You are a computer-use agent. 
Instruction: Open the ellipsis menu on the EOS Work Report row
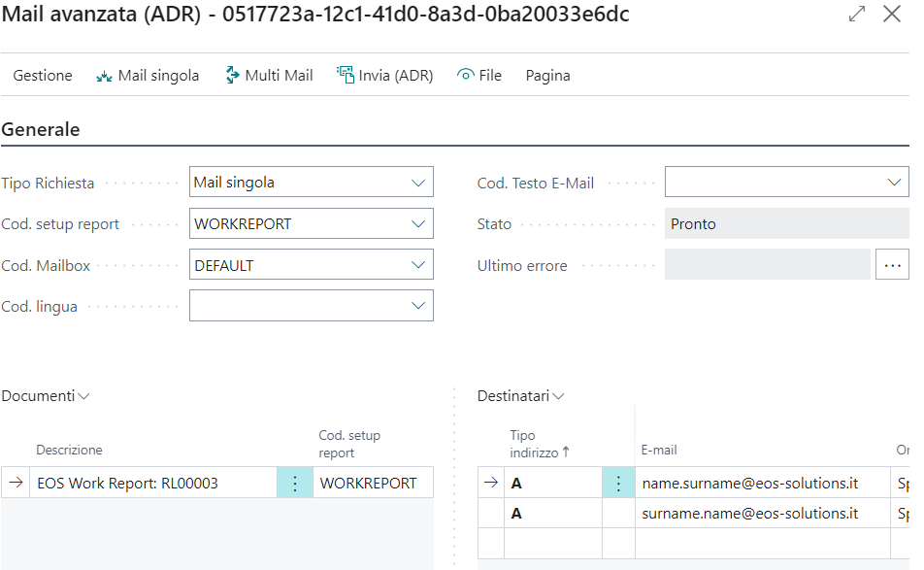pos(294,482)
